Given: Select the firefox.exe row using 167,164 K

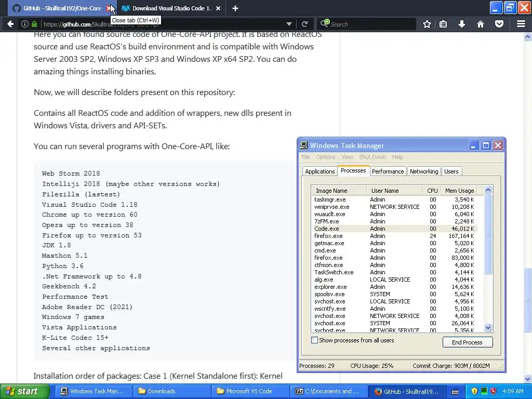Looking at the screenshot, I should 394,236.
